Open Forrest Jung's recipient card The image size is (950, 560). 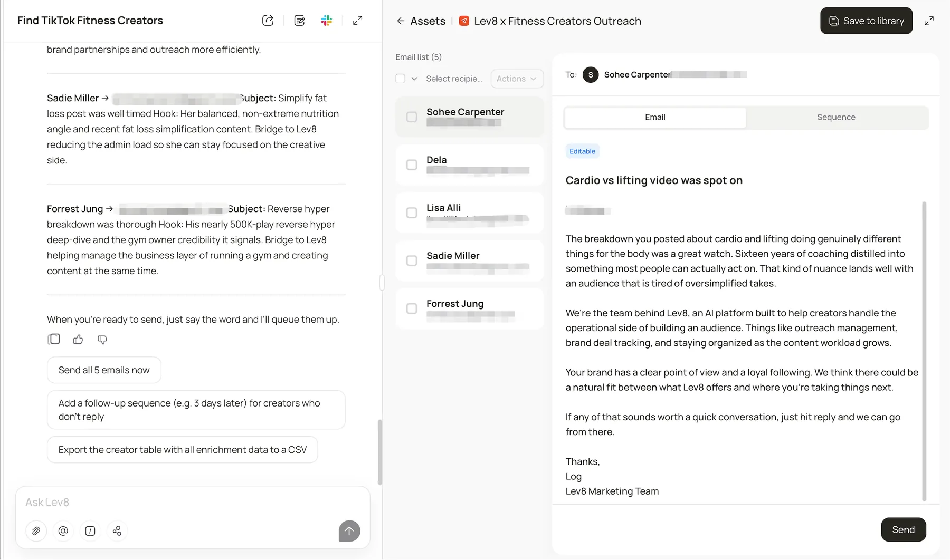pos(469,308)
